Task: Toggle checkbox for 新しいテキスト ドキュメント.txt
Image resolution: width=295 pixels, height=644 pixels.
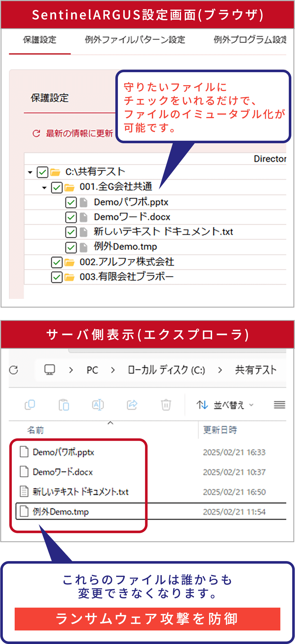Action: coord(71,232)
